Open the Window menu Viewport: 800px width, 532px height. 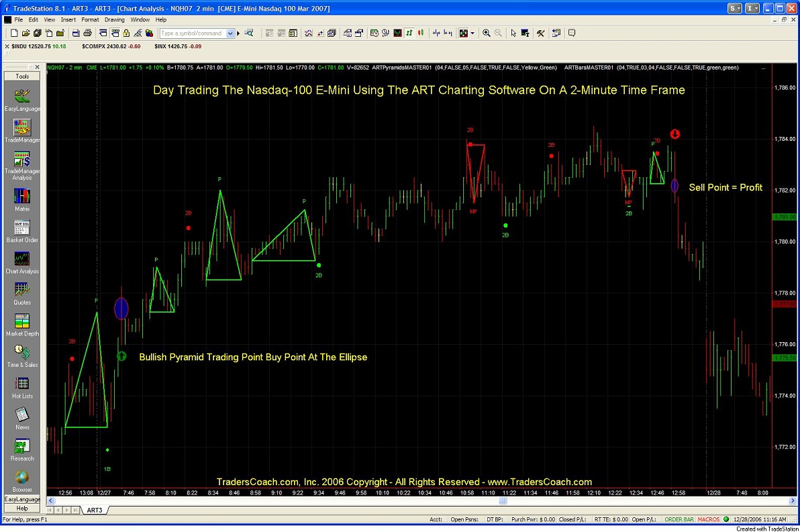pos(140,20)
